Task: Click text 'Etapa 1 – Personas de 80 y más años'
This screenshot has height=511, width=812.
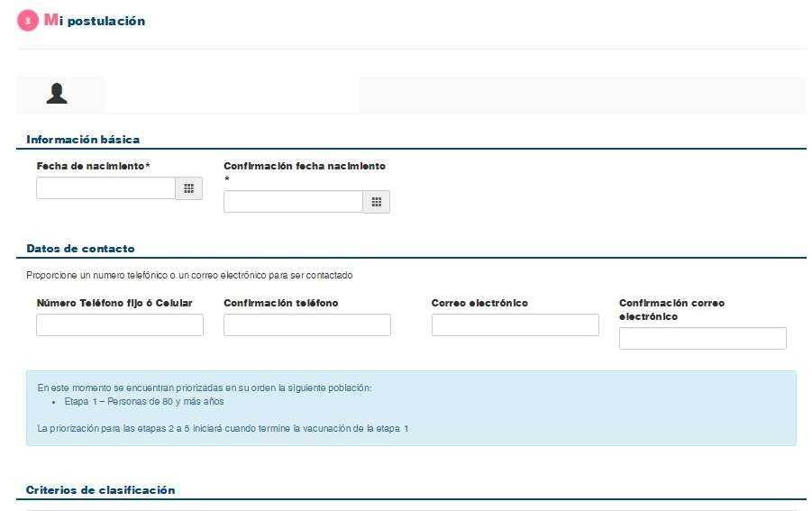Action: click(144, 401)
